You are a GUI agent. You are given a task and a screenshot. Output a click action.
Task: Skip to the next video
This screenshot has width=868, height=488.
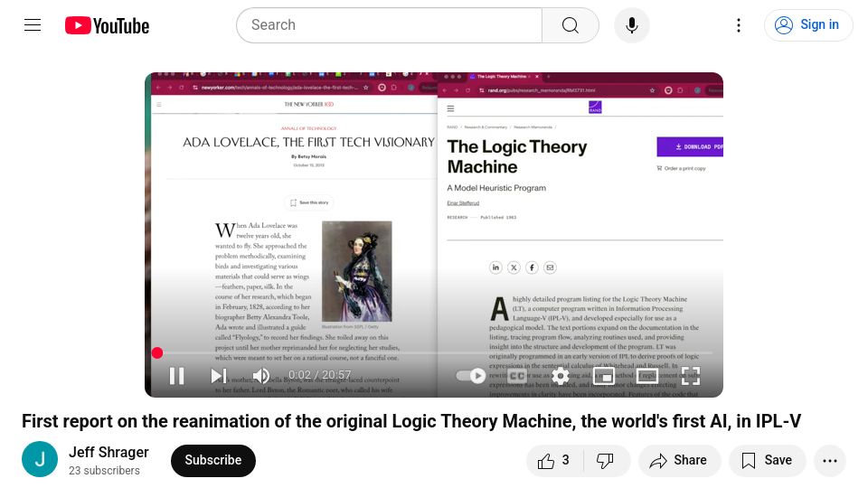pyautogui.click(x=219, y=376)
